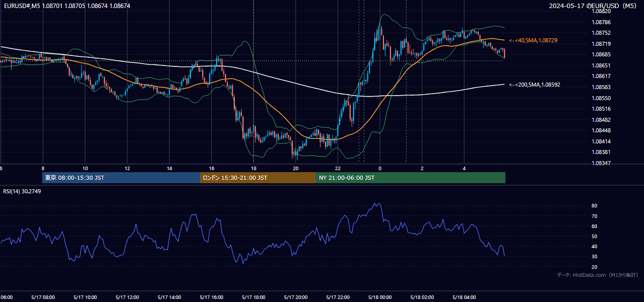644x302 pixels.
Task: Click price axis value 1.08651
Action: pyautogui.click(x=601, y=66)
